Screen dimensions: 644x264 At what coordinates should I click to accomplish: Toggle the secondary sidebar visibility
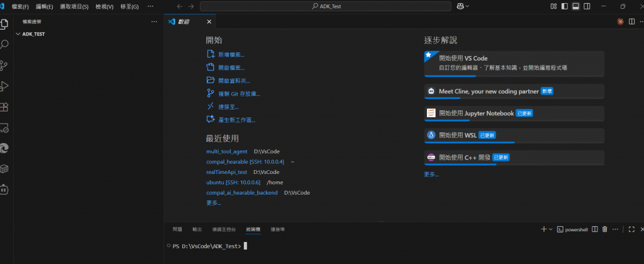pyautogui.click(x=587, y=6)
